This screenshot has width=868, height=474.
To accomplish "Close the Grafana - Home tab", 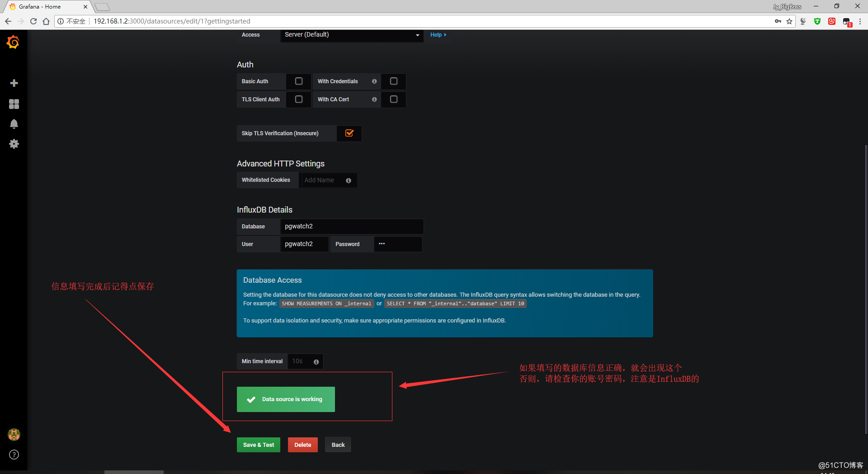I will pyautogui.click(x=85, y=7).
